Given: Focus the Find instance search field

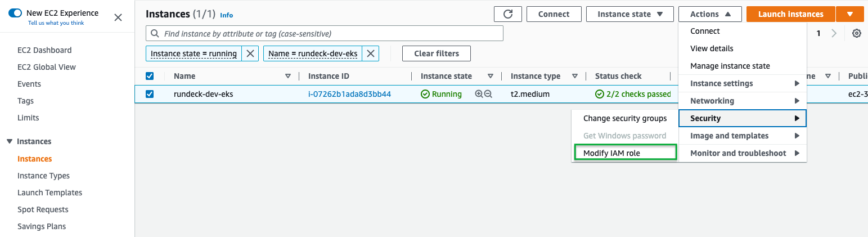Looking at the screenshot, I should pos(324,34).
